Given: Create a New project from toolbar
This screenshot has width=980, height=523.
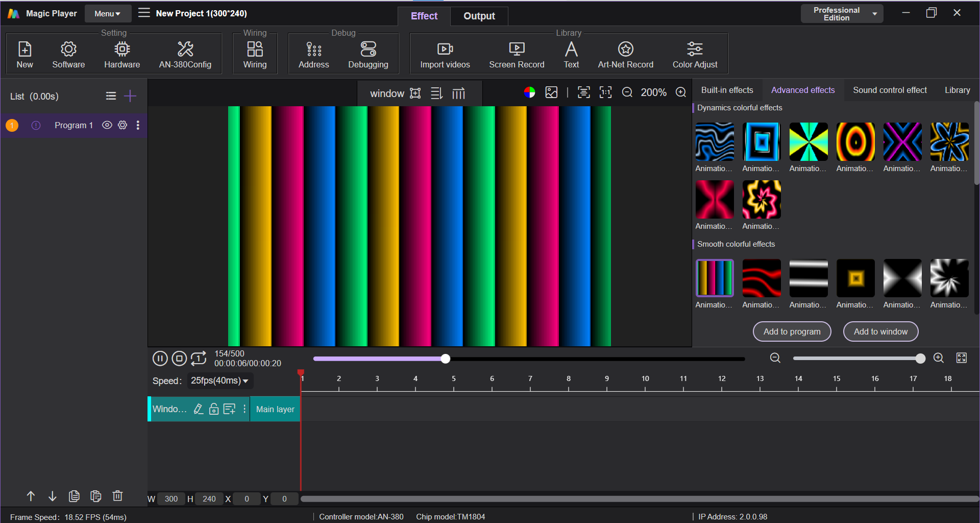Looking at the screenshot, I should [x=24, y=54].
